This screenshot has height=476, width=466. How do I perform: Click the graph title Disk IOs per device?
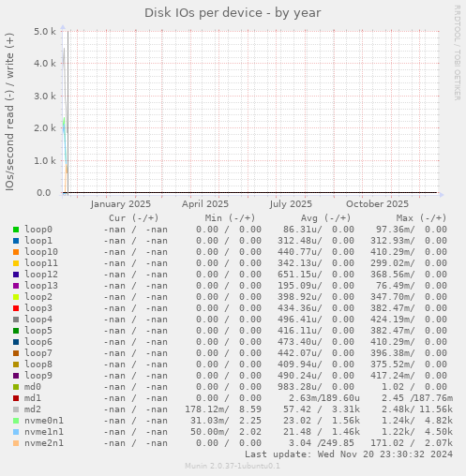click(233, 13)
